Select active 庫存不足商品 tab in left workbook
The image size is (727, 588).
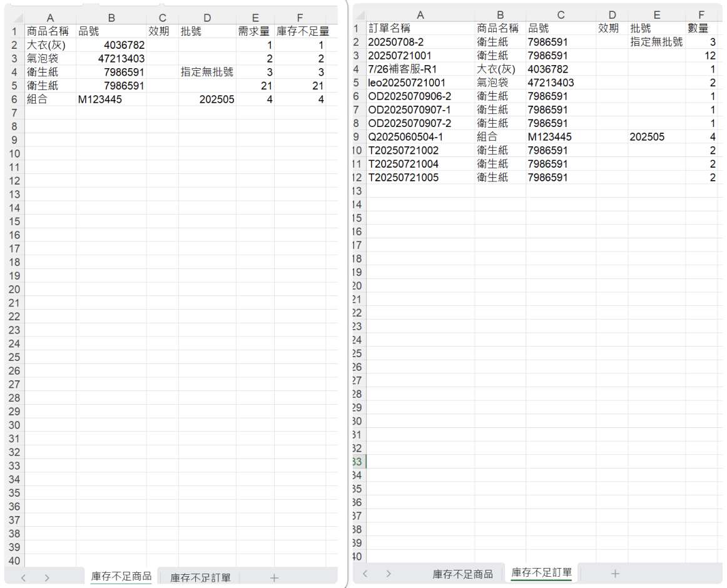click(x=121, y=577)
